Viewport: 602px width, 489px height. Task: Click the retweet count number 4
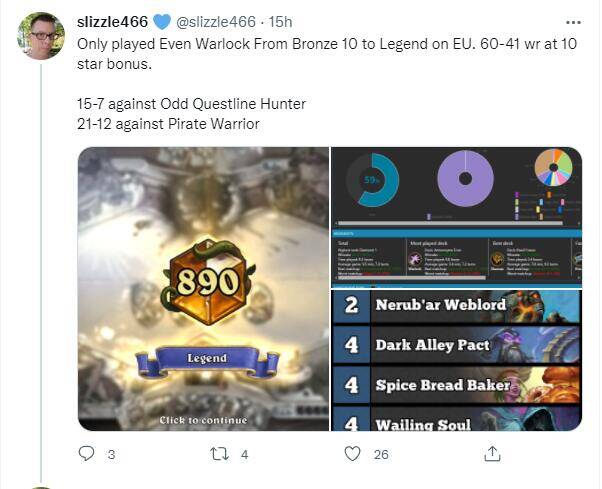(x=245, y=455)
